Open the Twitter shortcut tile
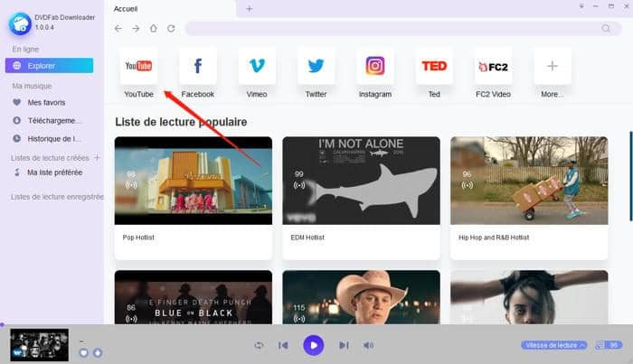 [316, 66]
